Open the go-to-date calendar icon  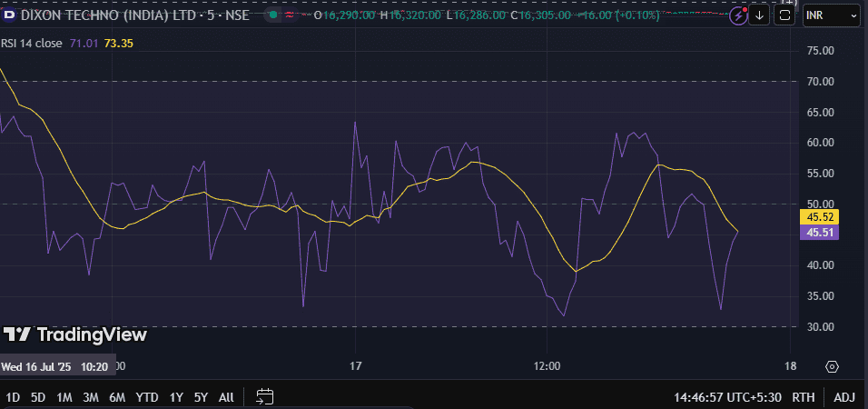[x=265, y=397]
